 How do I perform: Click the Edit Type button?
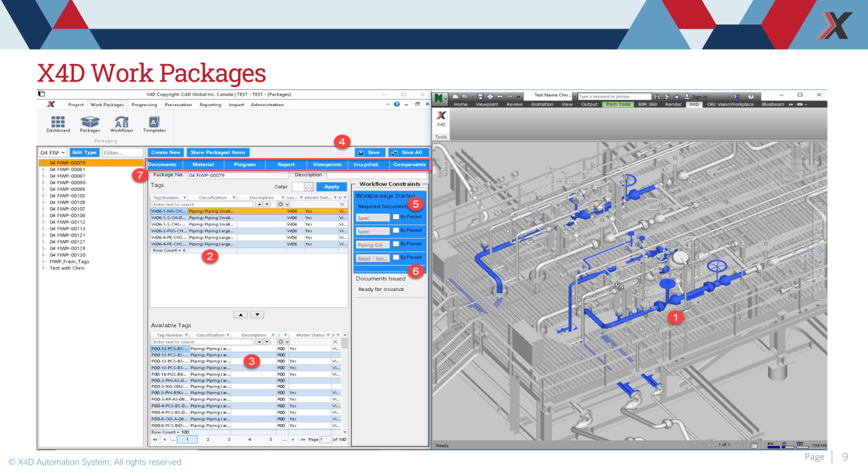pos(84,152)
